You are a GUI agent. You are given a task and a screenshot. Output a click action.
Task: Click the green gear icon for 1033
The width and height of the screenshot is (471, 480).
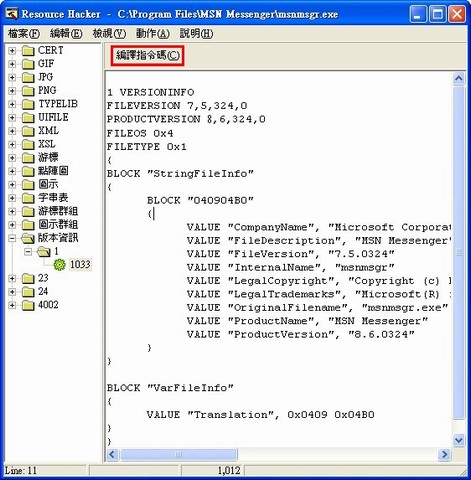tap(60, 265)
